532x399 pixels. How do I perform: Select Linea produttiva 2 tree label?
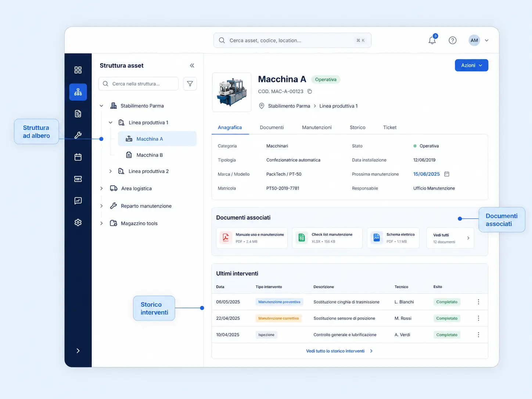[149, 171]
